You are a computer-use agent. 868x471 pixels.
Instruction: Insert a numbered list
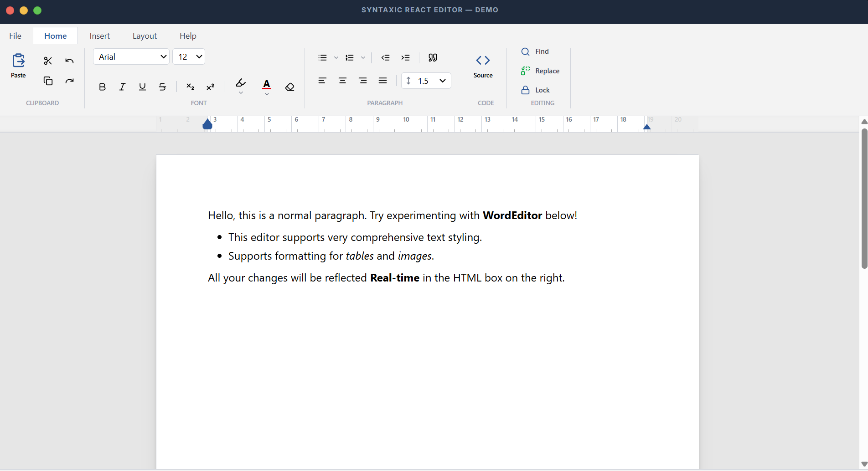(350, 57)
